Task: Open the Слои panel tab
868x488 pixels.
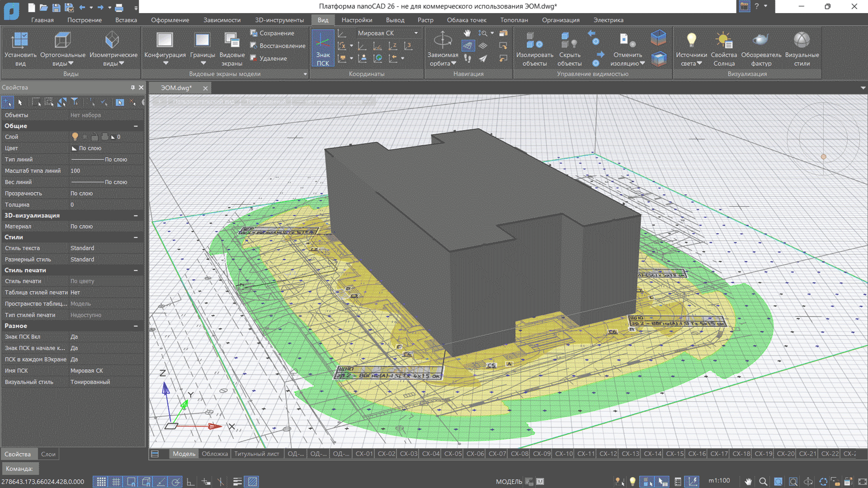Action: (x=48, y=454)
